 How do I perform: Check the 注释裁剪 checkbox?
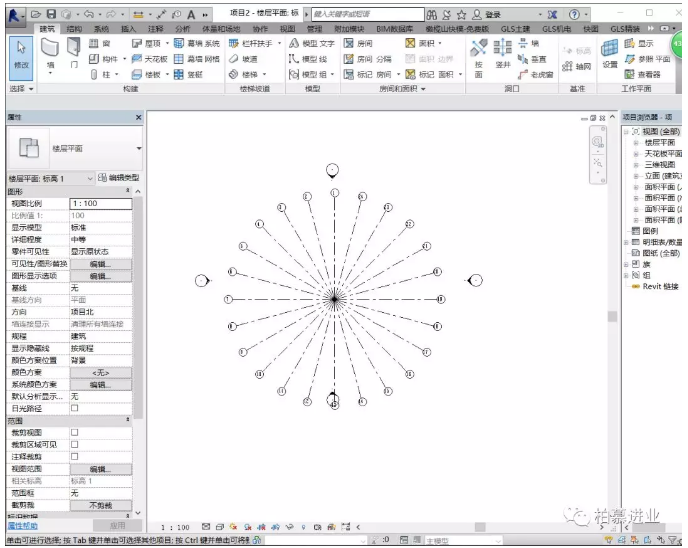tap(75, 456)
